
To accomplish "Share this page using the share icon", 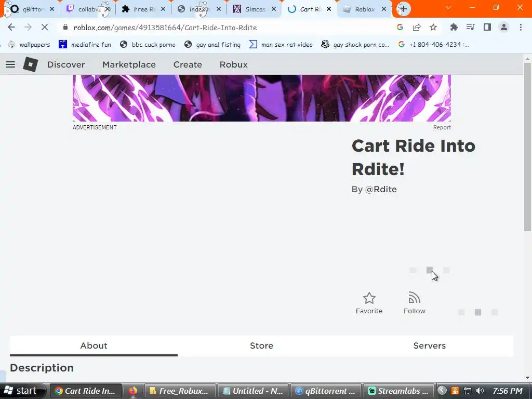I will (417, 28).
